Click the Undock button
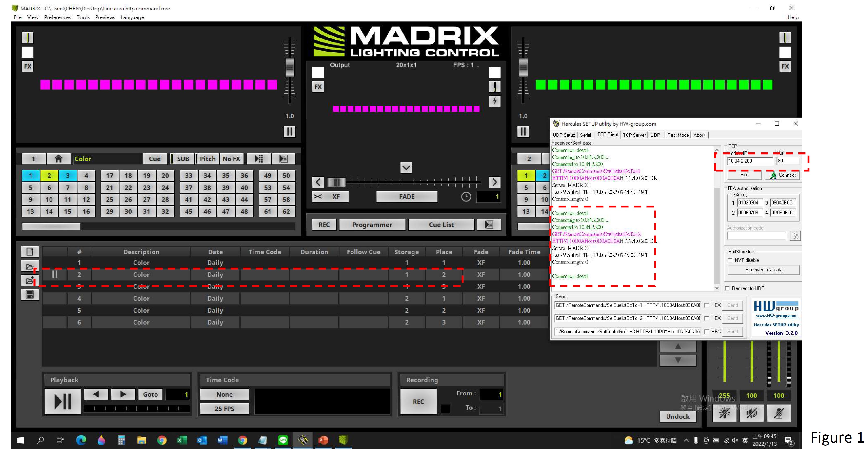 (678, 417)
